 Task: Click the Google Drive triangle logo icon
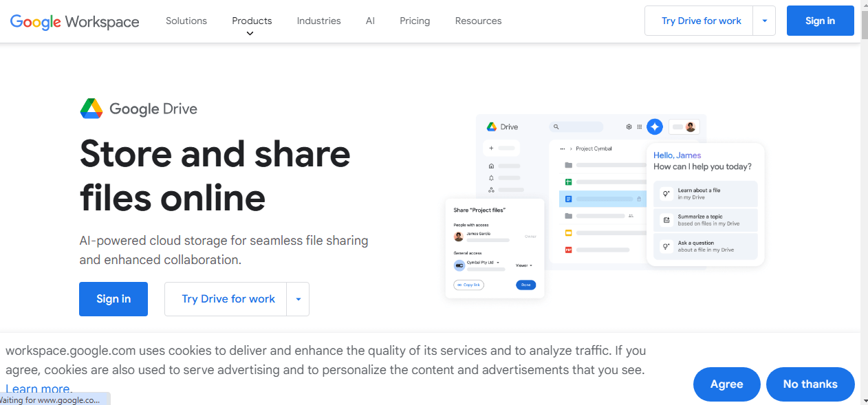click(91, 109)
